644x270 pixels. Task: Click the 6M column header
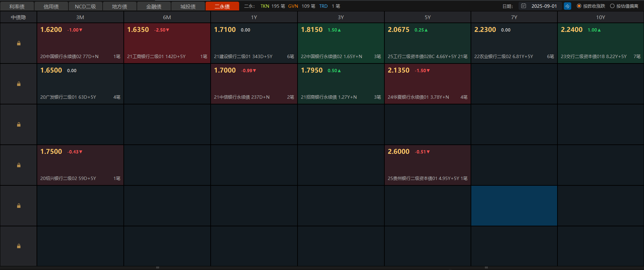167,17
